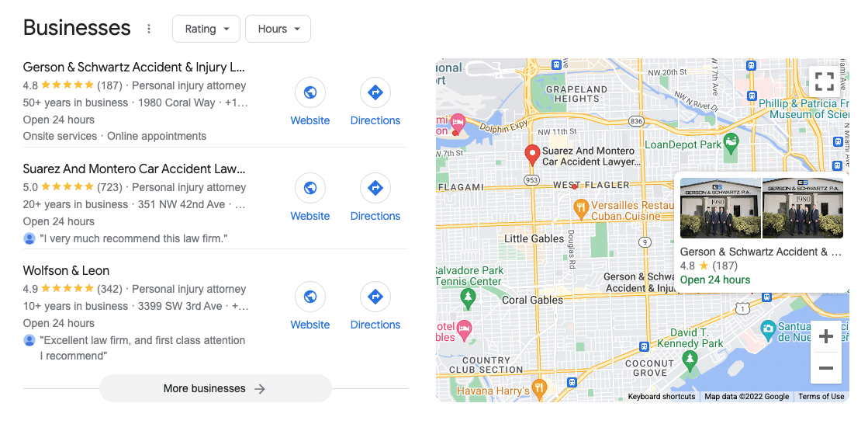
Task: Open the Wolfson & Leon listing title
Action: point(66,271)
